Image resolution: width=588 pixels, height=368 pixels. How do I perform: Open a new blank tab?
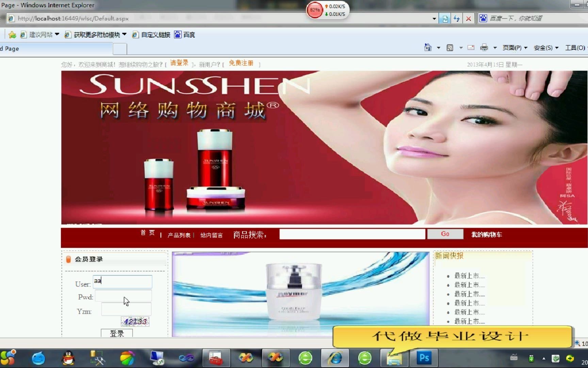coord(120,49)
